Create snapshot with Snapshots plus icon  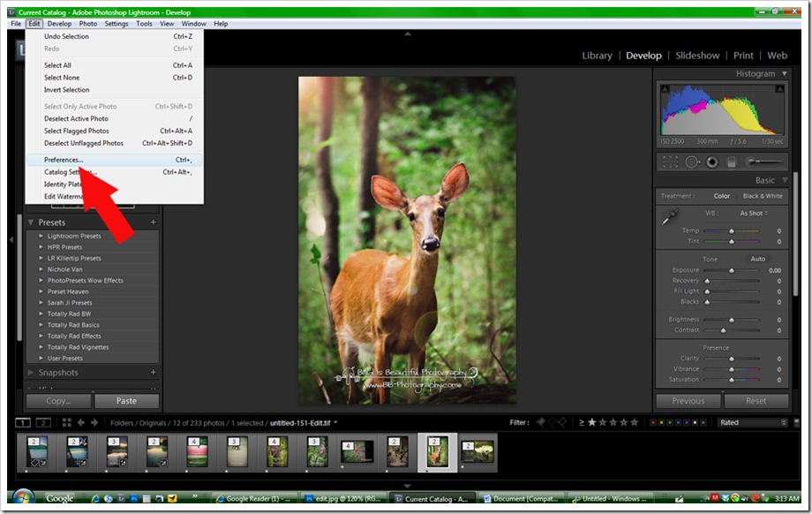point(154,372)
